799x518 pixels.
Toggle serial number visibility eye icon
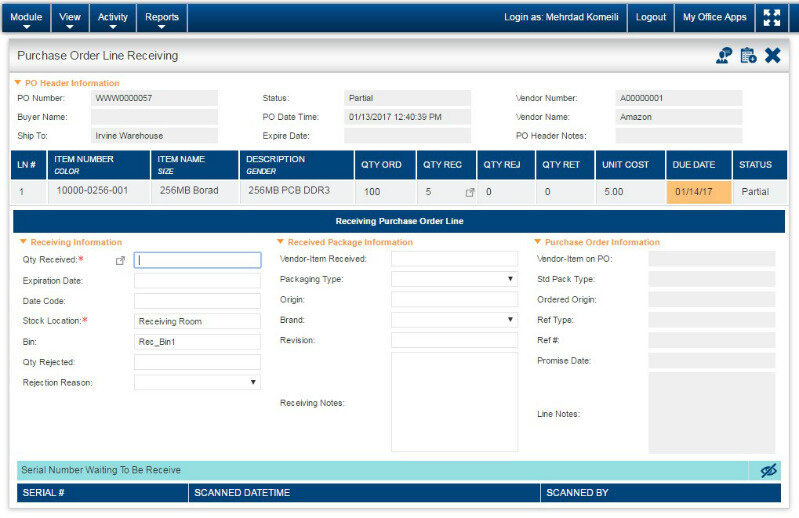point(768,470)
